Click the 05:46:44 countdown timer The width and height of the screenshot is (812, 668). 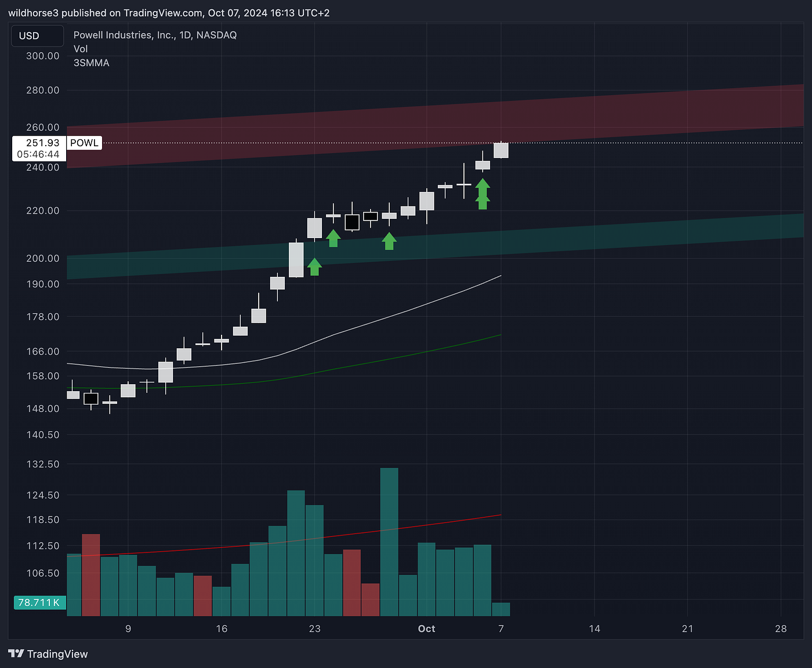pos(38,154)
